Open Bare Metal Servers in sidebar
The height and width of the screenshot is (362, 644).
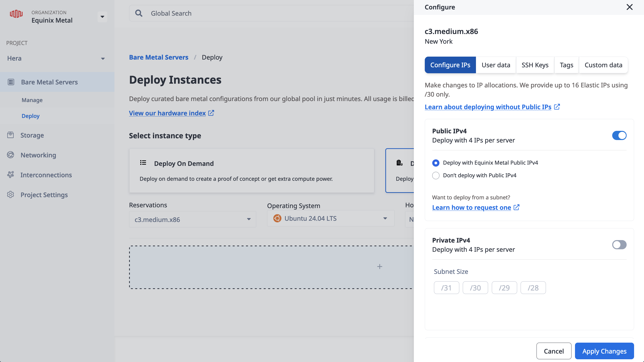tap(57, 82)
